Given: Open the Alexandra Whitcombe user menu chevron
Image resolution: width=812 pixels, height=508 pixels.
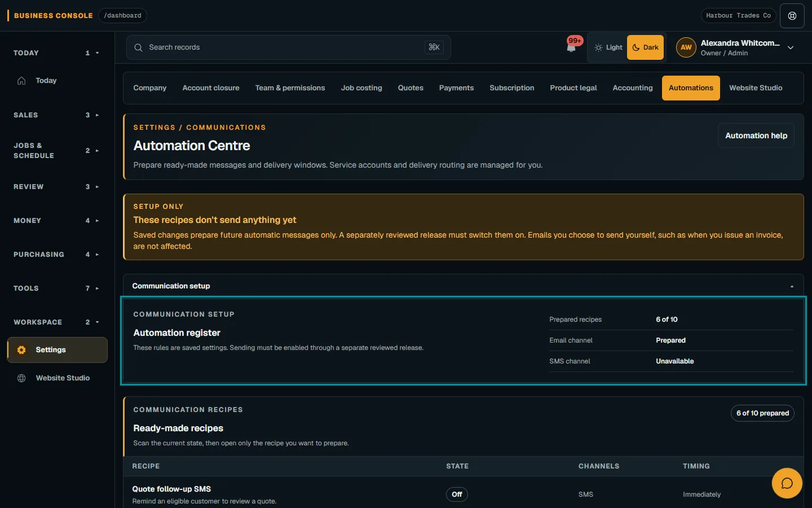Looking at the screenshot, I should tap(791, 47).
